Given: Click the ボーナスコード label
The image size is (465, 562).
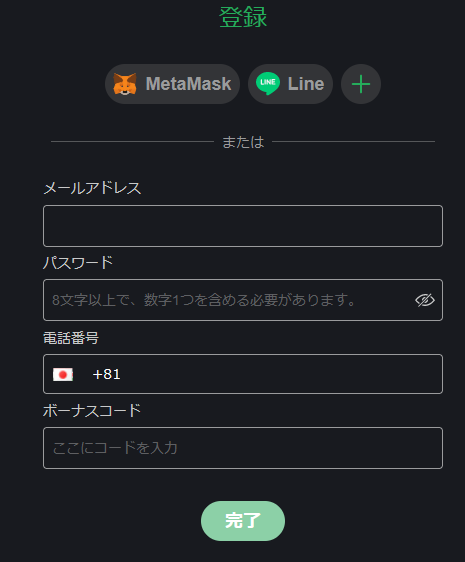Looking at the screenshot, I should (92, 411).
